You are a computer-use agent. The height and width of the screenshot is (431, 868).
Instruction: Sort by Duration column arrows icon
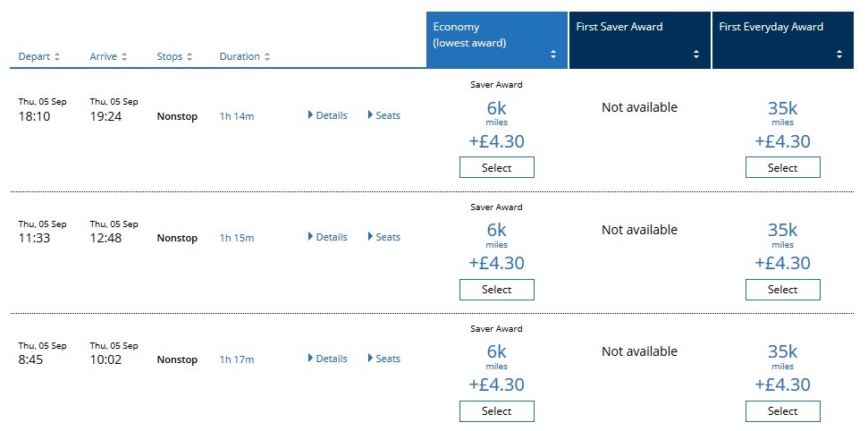click(267, 57)
